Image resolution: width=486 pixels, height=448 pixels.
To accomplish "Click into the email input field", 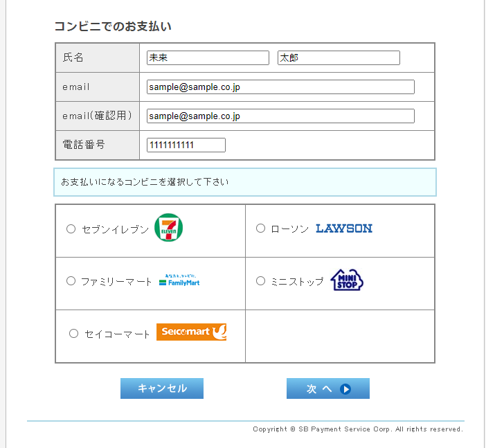I will [280, 87].
